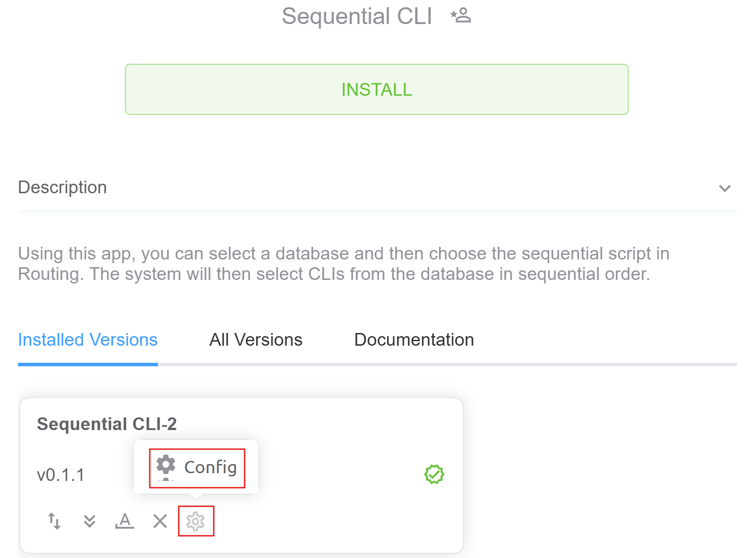Screen dimensions: 756x558
Task: Remove the version using the X icon
Action: point(160,521)
